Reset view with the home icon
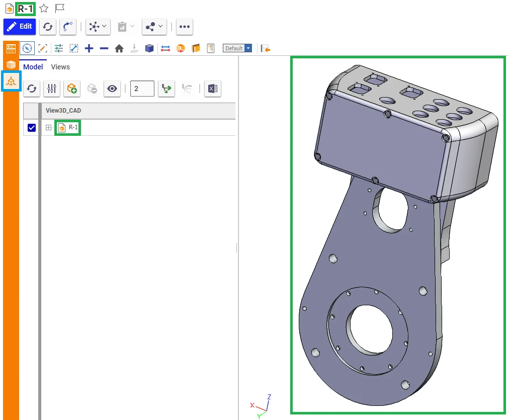Image resolution: width=508 pixels, height=420 pixels. [x=119, y=48]
